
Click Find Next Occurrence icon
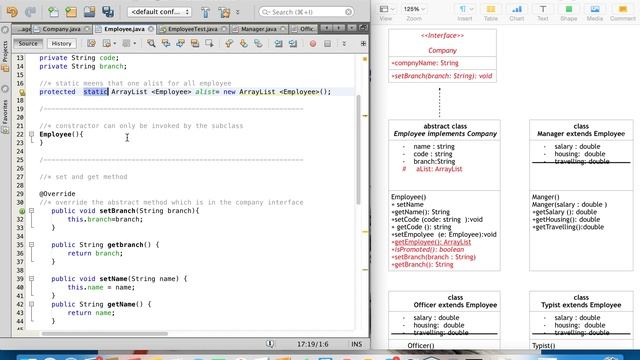[180, 43]
